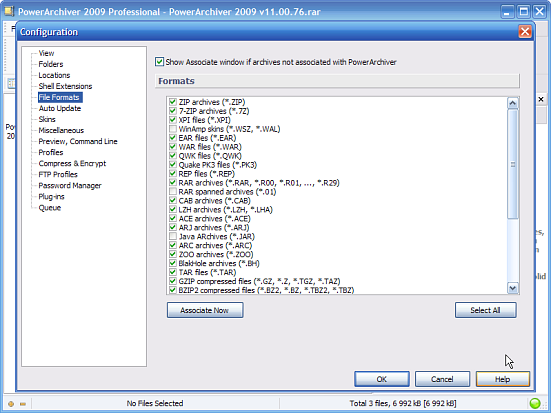The image size is (551, 413).
Task: Click the scroll-up arrow of Formats list
Action: pos(512,103)
